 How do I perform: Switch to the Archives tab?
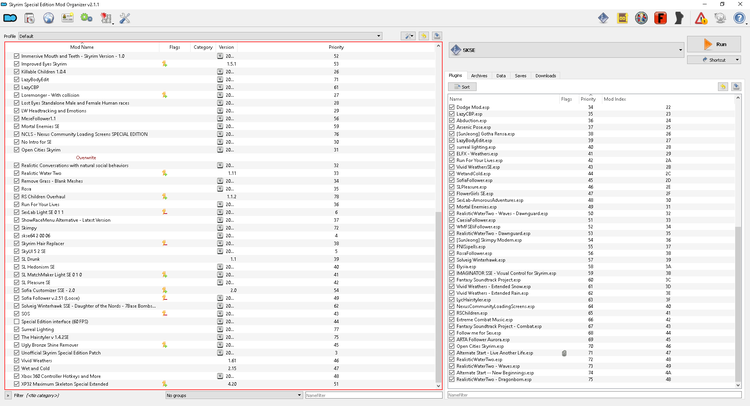click(x=479, y=76)
